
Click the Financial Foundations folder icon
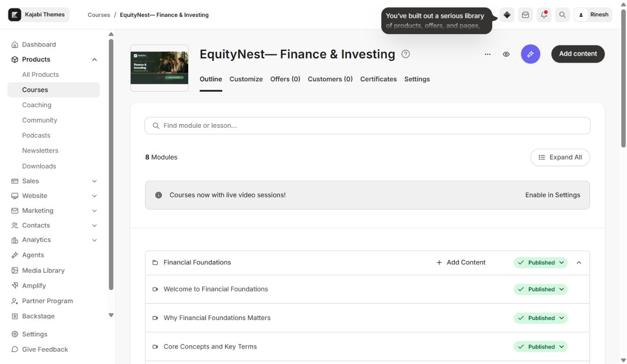pos(155,263)
